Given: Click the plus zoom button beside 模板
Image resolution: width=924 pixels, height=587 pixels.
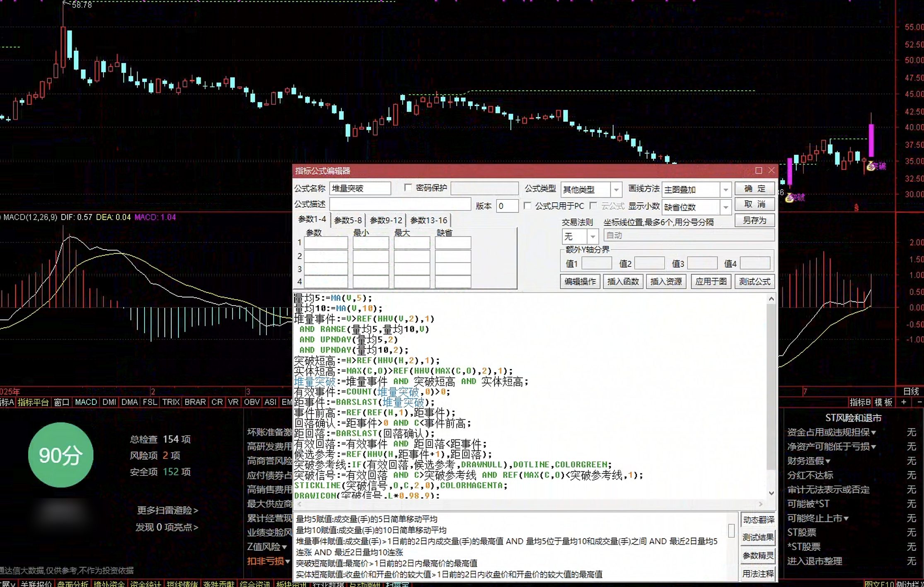Looking at the screenshot, I should (x=904, y=402).
